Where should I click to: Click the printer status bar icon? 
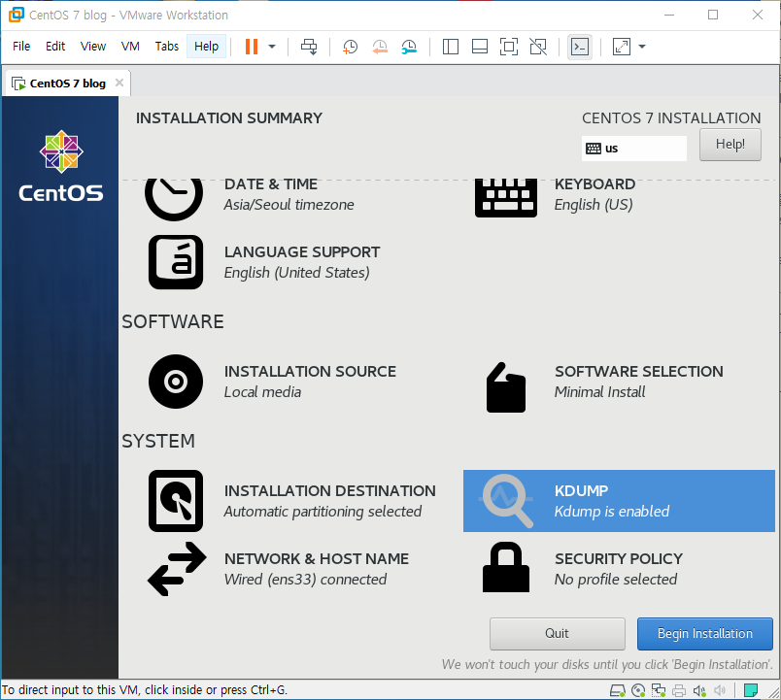pos(679,690)
